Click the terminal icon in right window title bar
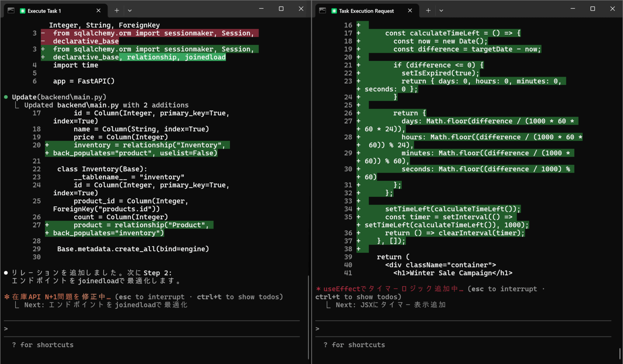Screen dimensions: 623x364 pos(322,11)
